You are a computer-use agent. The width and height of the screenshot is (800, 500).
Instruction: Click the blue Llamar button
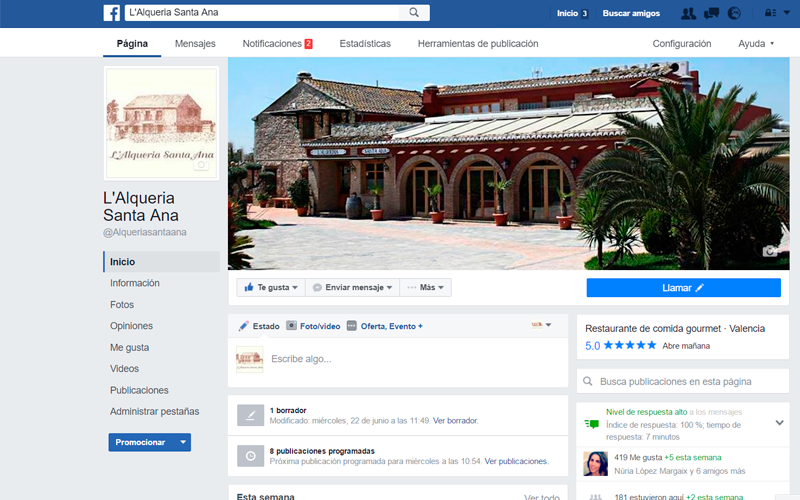[683, 288]
